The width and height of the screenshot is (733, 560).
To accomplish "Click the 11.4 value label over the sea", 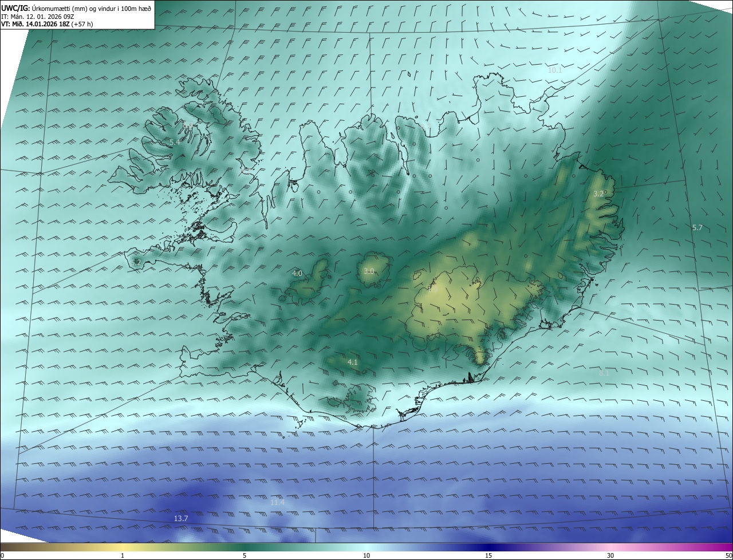I will click(277, 502).
